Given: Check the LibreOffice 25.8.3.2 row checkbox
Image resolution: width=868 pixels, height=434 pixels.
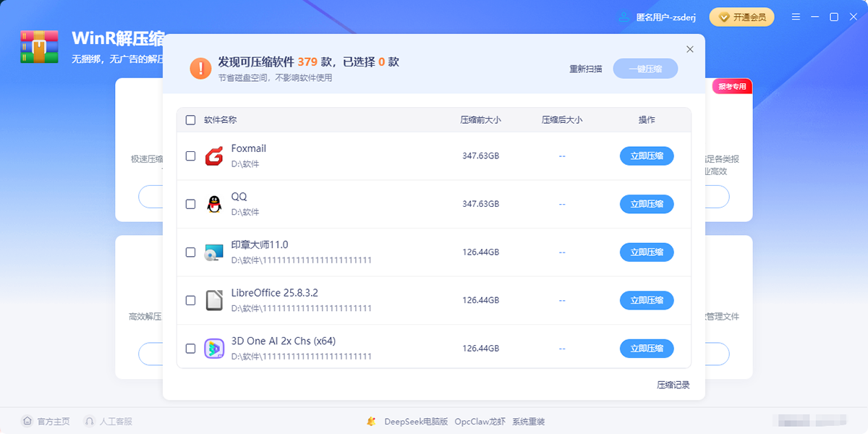Looking at the screenshot, I should [x=190, y=300].
